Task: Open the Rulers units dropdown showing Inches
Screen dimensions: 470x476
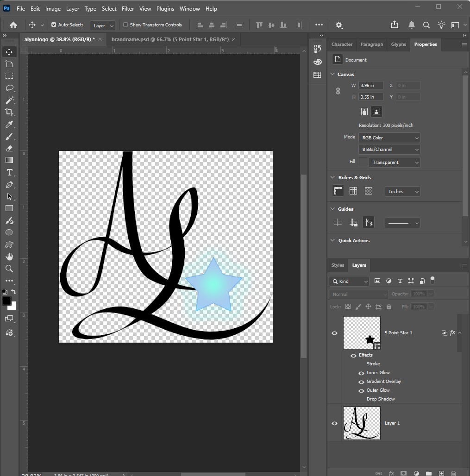Action: click(x=402, y=191)
